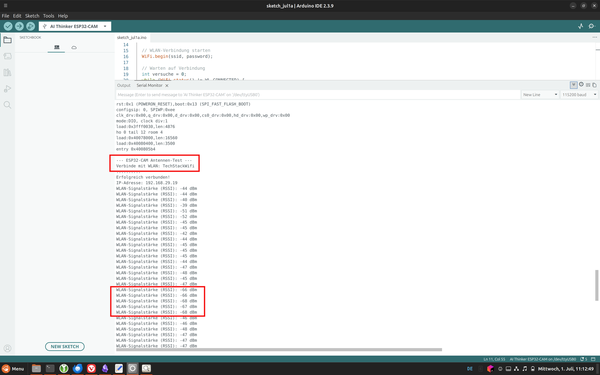Toggle bottom panel icon in status bar

click(593, 359)
